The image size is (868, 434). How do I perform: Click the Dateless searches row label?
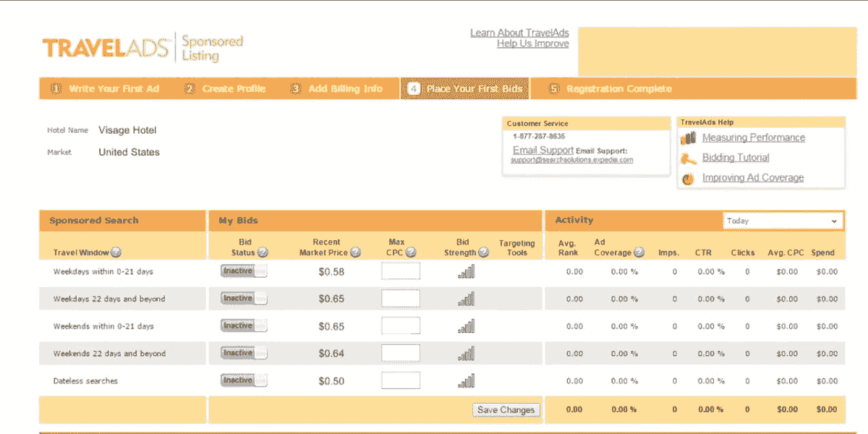pos(85,381)
